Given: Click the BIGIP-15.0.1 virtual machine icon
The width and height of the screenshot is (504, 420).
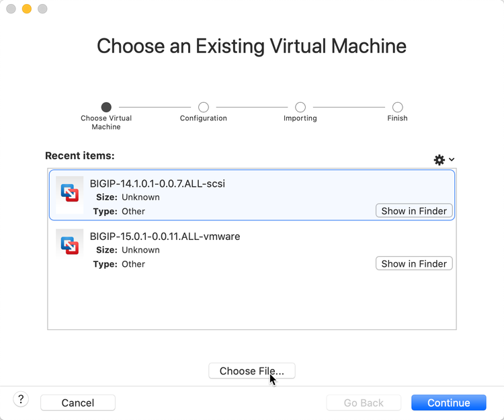Looking at the screenshot, I should [x=70, y=246].
